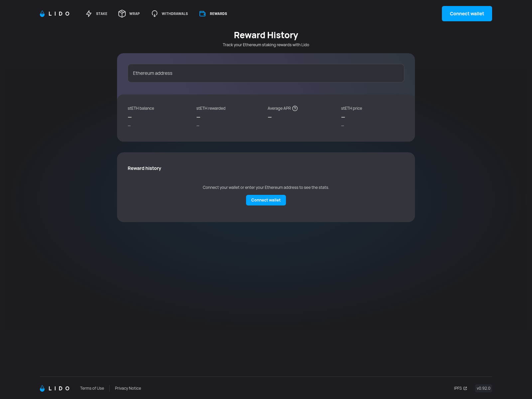This screenshot has height=399, width=532.
Task: Open the Terms of Use link
Action: click(92, 388)
